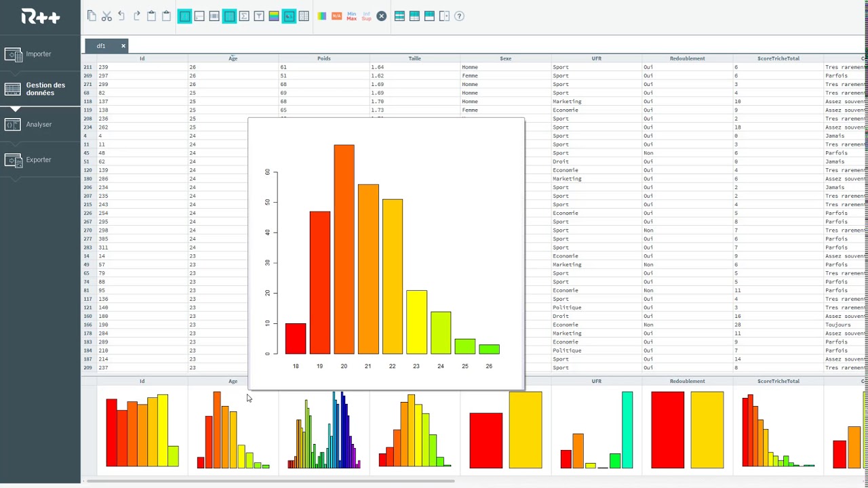Screen dimensions: 868x488
Task: Select the Sigma summary statistics icon
Action: [243, 16]
